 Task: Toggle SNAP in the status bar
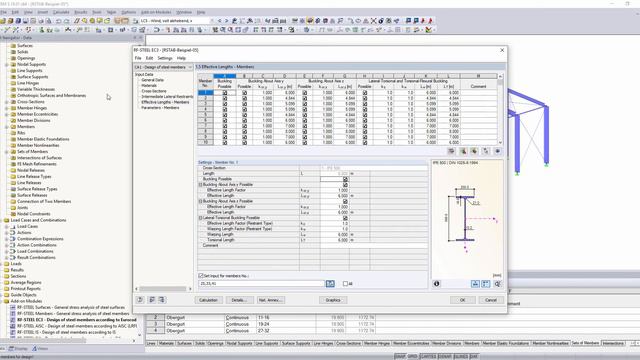(x=400, y=357)
